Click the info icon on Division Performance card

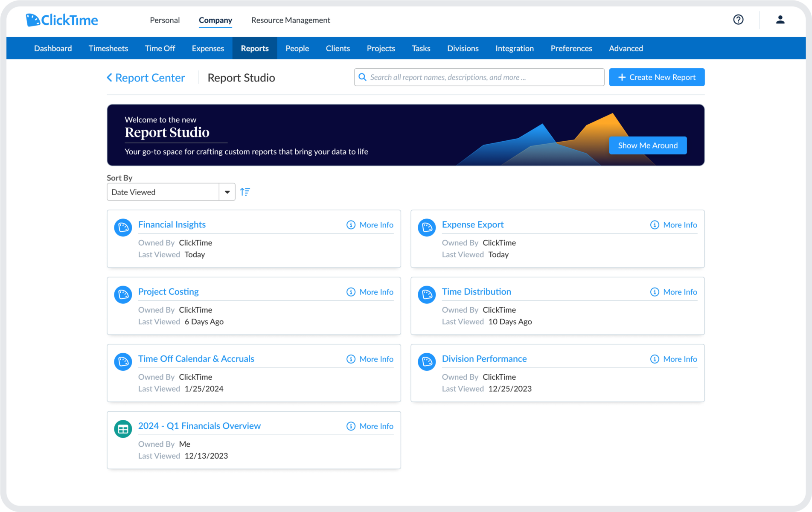tap(655, 359)
